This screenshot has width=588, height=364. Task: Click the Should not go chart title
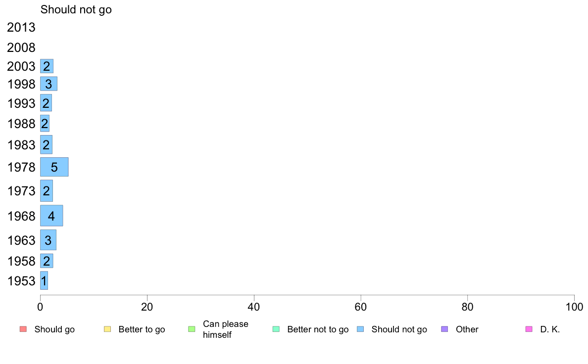point(76,9)
